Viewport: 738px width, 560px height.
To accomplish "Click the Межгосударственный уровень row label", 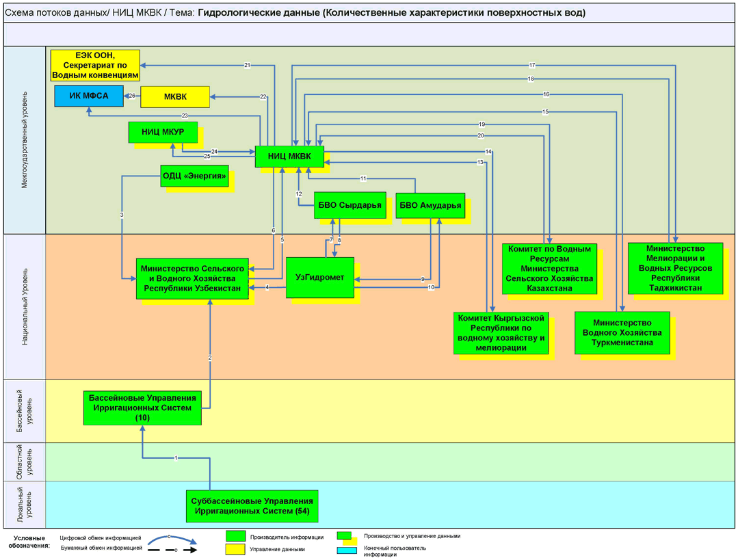I will point(25,140).
